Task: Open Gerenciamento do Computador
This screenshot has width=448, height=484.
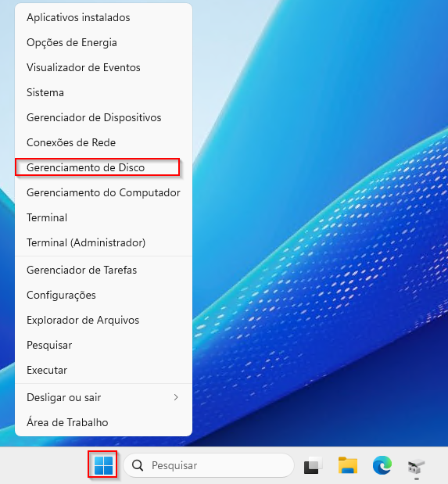Action: [103, 192]
